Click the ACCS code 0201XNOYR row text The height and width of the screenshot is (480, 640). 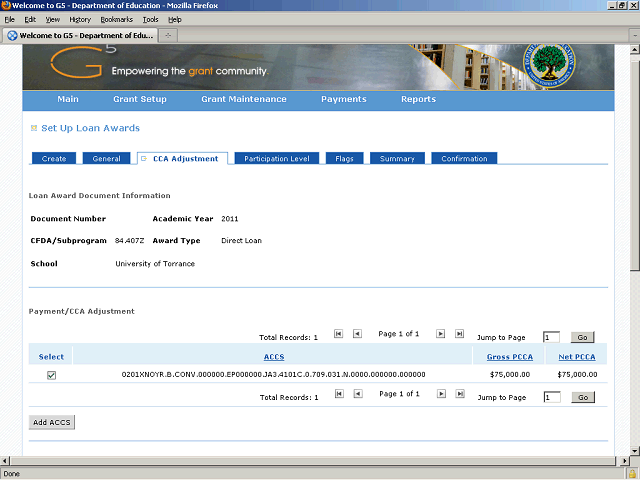(273, 374)
